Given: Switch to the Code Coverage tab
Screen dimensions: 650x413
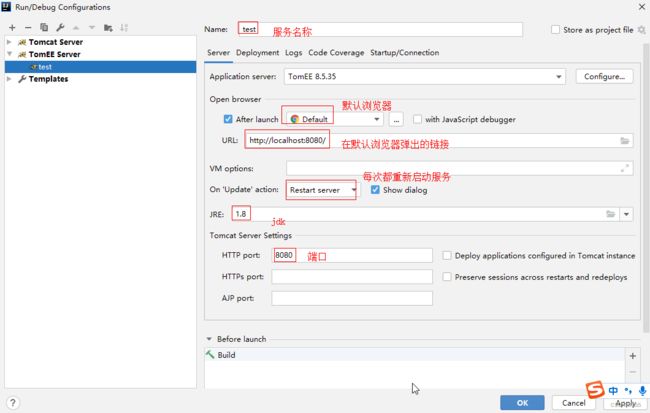Looking at the screenshot, I should [336, 53].
